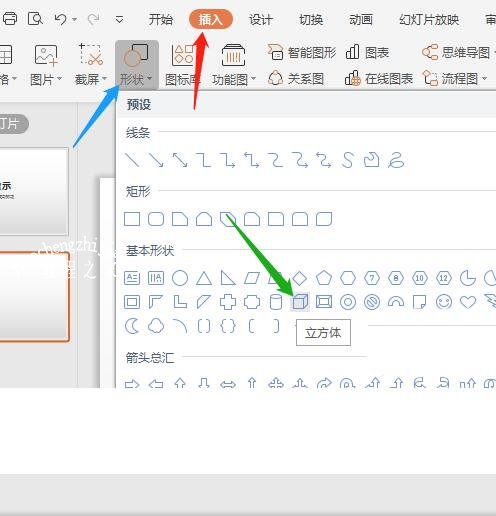Select the horizontal text box shape
The width and height of the screenshot is (496, 516).
pyautogui.click(x=132, y=278)
